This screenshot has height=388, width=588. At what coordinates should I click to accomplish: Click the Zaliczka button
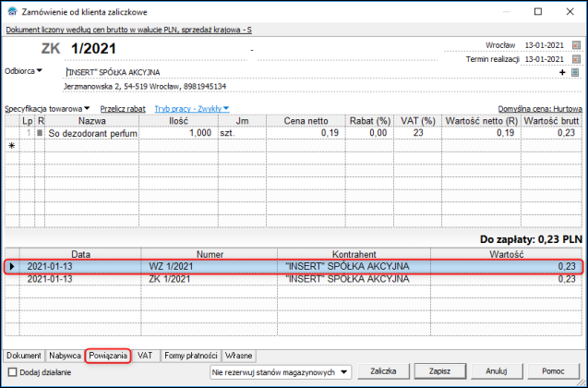point(383,371)
